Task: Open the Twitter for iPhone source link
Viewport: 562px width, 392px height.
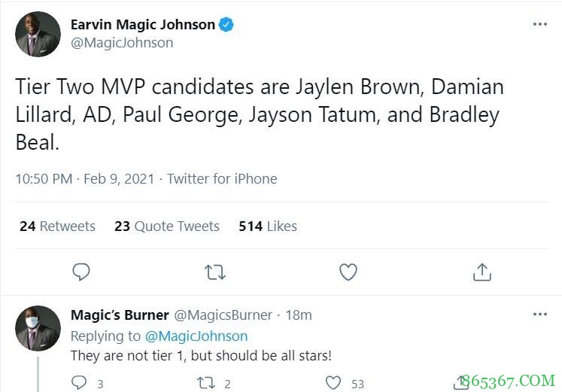Action: (x=222, y=178)
